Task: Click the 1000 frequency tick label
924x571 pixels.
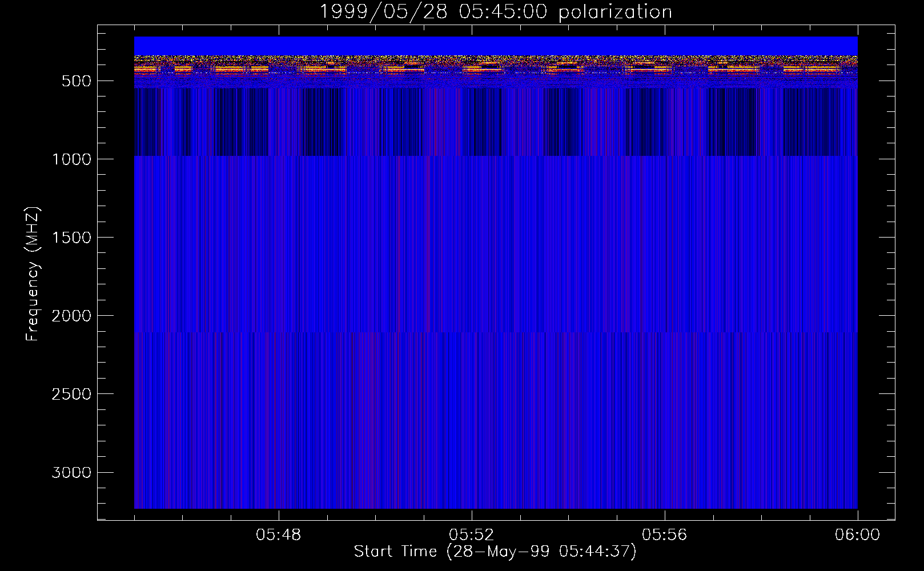Action: [71, 159]
